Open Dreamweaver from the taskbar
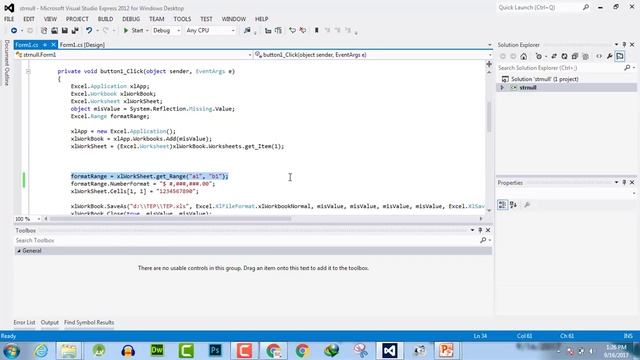This screenshot has width=640, height=360. pos(157,351)
